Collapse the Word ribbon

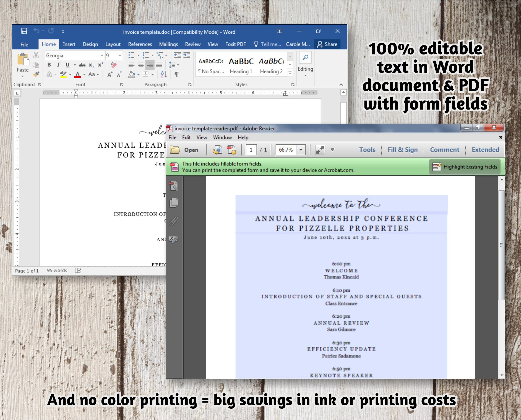[341, 84]
